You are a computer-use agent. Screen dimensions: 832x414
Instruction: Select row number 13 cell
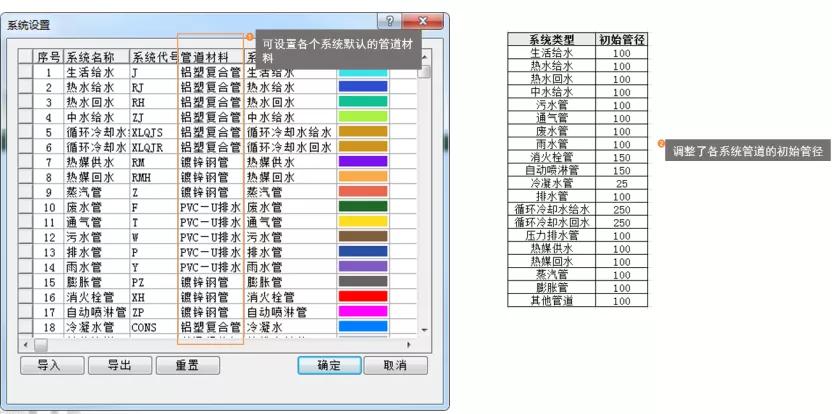tap(49, 252)
